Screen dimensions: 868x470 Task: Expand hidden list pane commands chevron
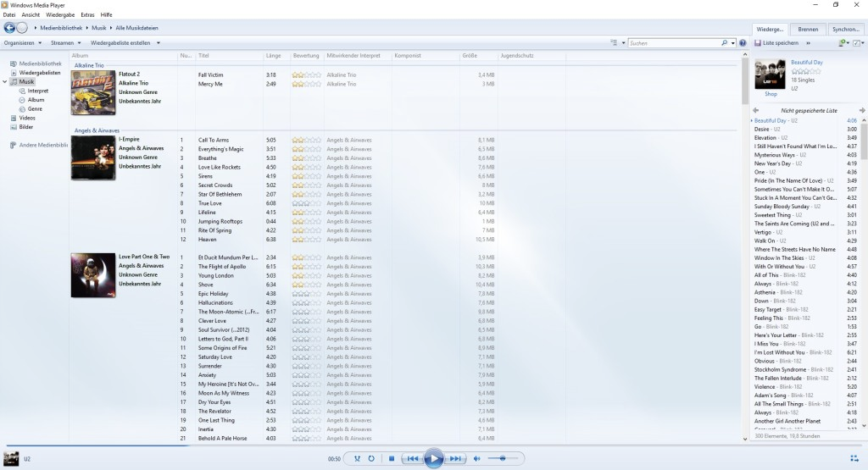[x=808, y=43]
